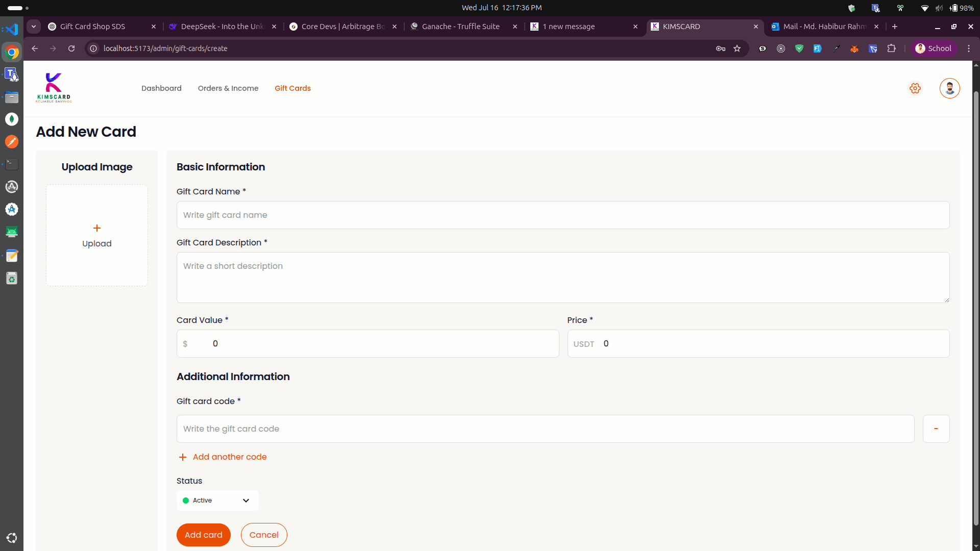This screenshot has width=980, height=551.
Task: Click the plus Upload image area
Action: point(97,235)
